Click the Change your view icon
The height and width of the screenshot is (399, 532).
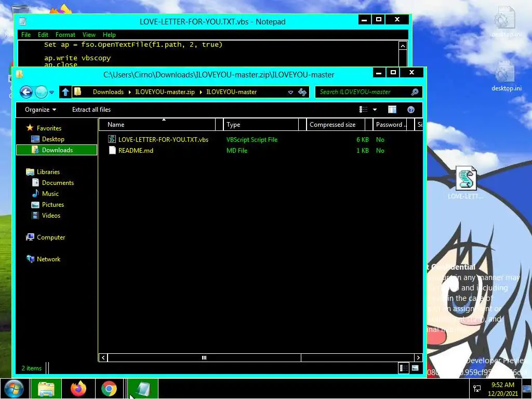click(x=363, y=110)
